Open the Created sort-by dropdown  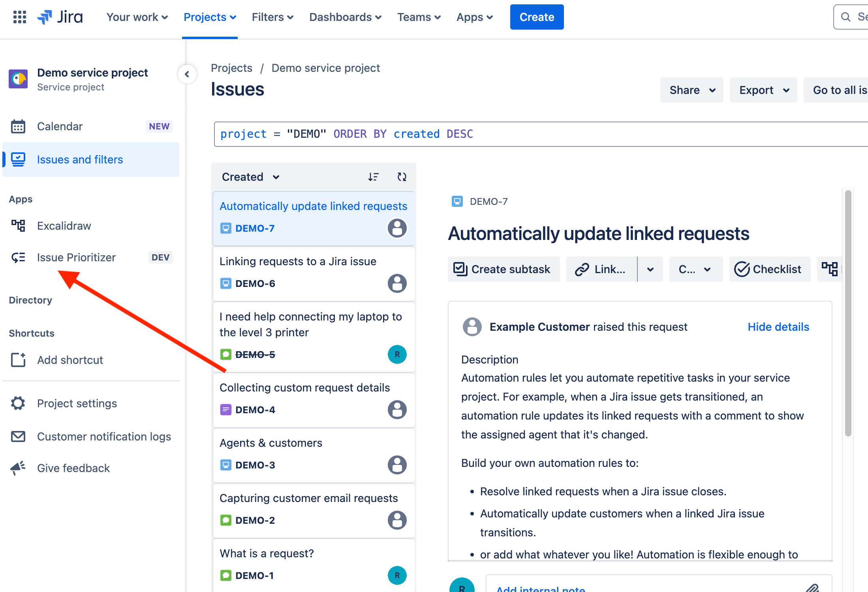point(251,177)
